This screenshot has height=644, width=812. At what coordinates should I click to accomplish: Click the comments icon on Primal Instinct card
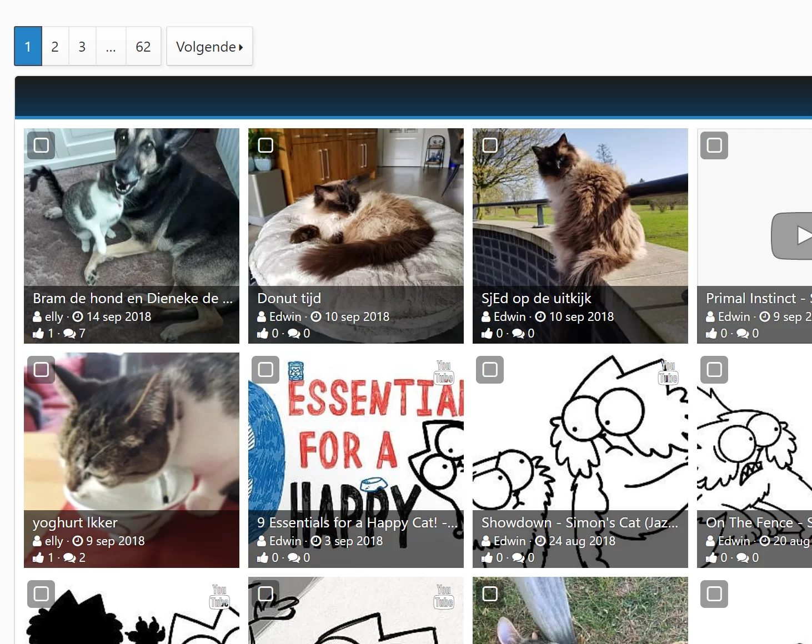pos(743,333)
